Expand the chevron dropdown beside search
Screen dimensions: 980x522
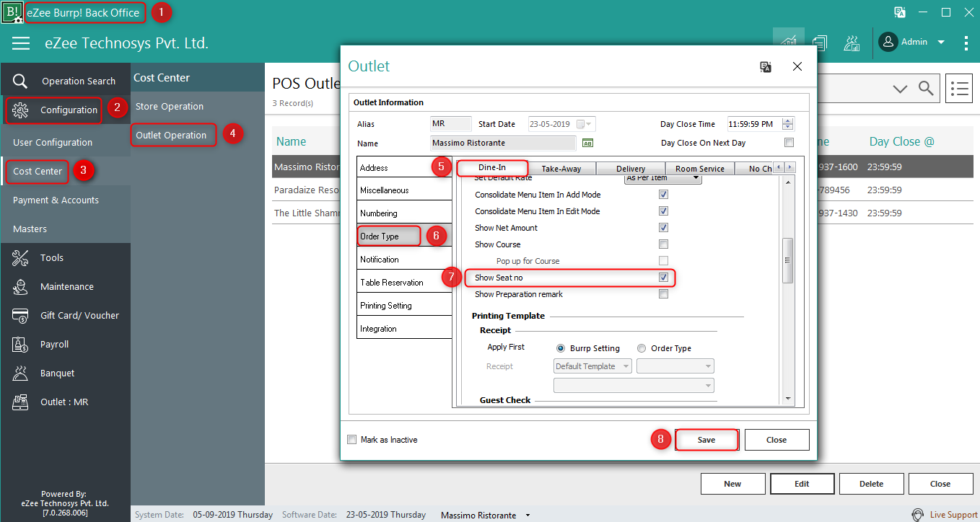click(x=900, y=89)
